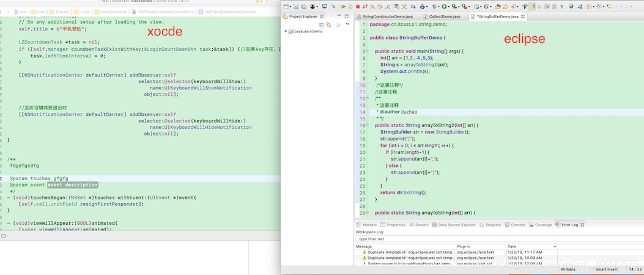Open the Project Explorer view menu
The width and height of the screenshot is (644, 275).
coord(347,24)
